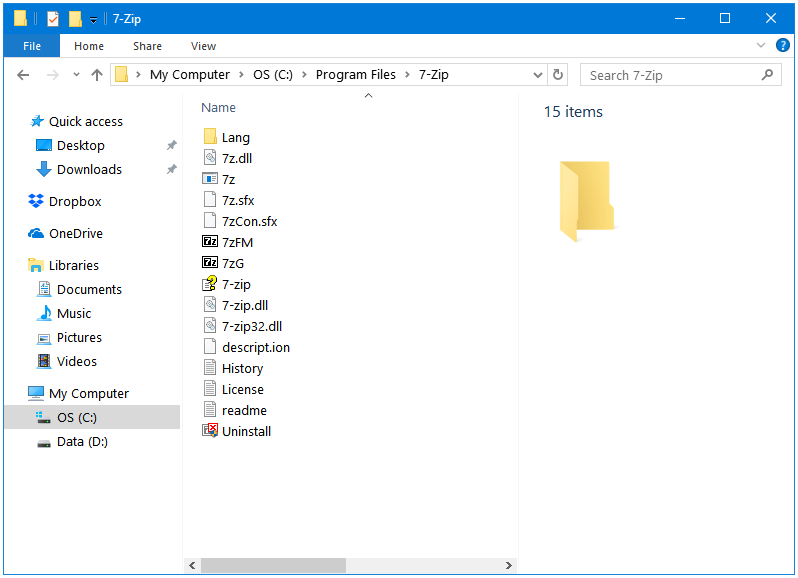Open Videos library
The width and height of the screenshot is (798, 578).
click(66, 361)
